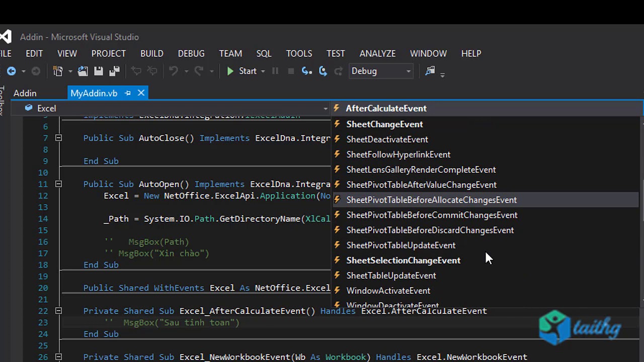Screen dimensions: 644x362
Task: Collapse the Excel_NewWorkbookEvent sub block
Action: pyautogui.click(x=58, y=357)
